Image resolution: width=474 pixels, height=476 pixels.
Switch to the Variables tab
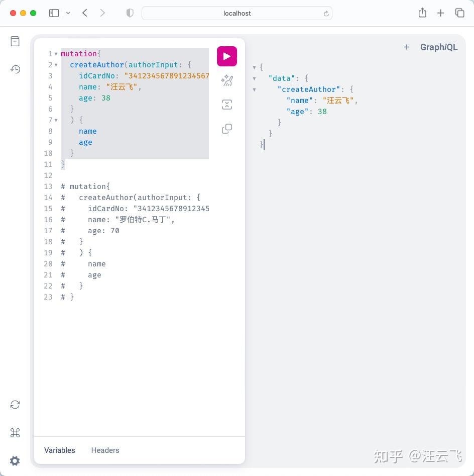[59, 450]
